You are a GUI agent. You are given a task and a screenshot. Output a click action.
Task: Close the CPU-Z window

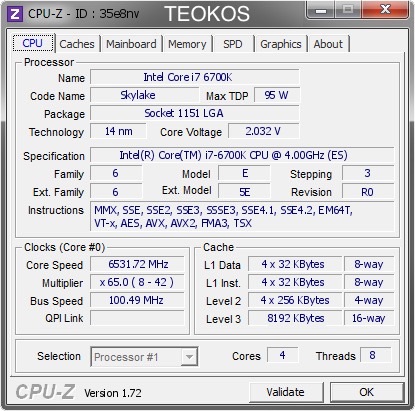[x=385, y=10]
